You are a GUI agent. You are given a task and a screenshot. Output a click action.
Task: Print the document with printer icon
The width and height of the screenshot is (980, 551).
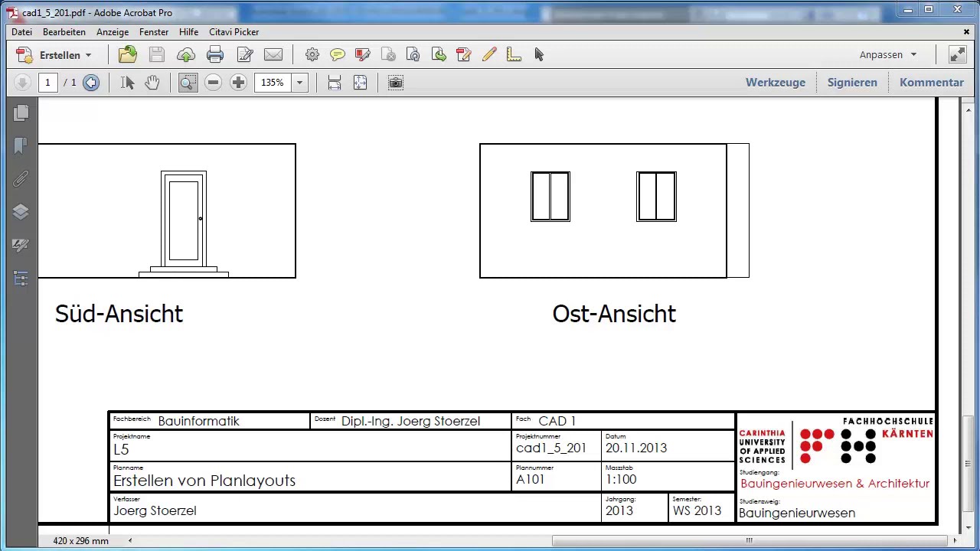[215, 54]
